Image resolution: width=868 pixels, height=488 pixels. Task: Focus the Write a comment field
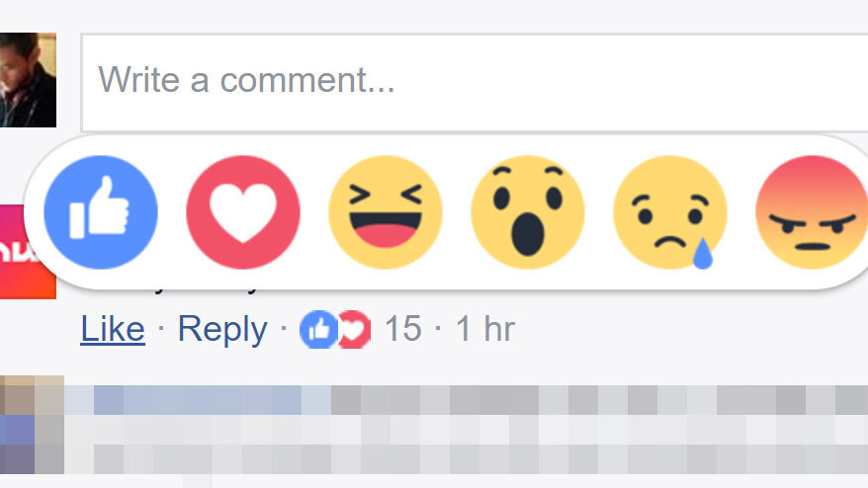point(475,83)
